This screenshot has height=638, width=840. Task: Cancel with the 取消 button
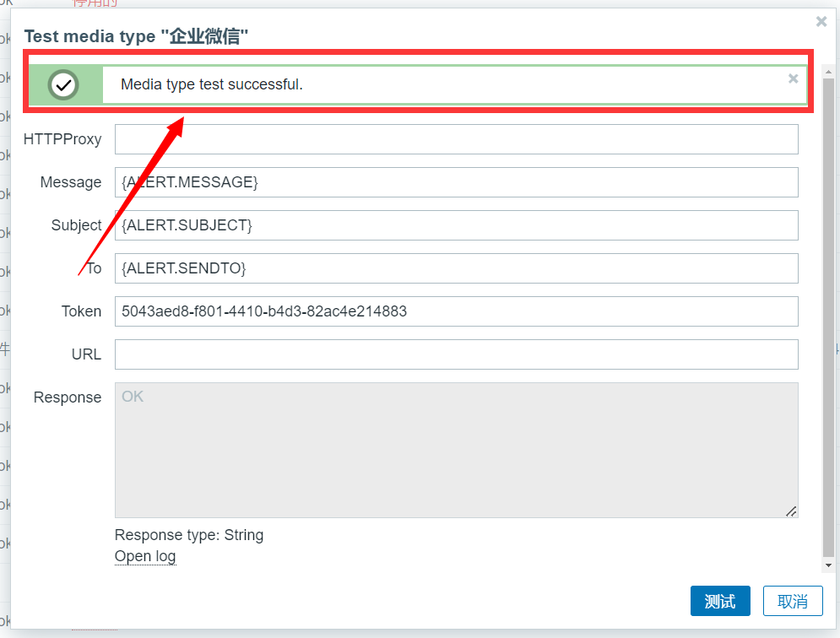793,602
